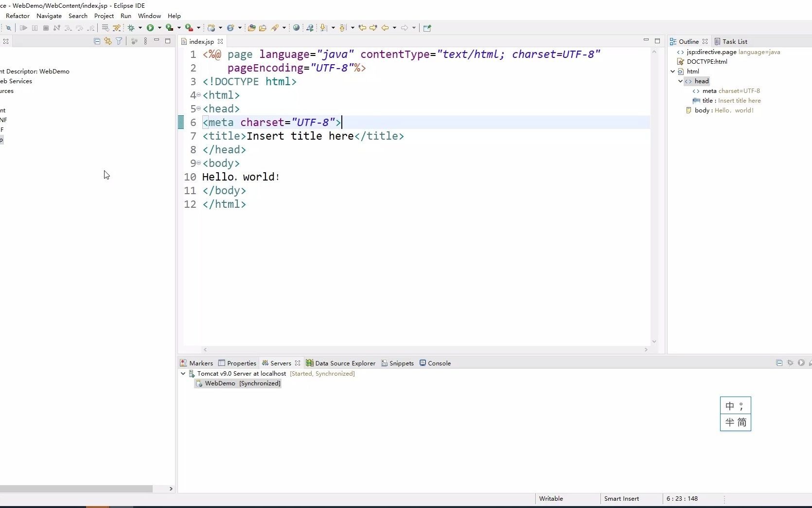Toggle Link with Editor in left panel

coord(108,41)
